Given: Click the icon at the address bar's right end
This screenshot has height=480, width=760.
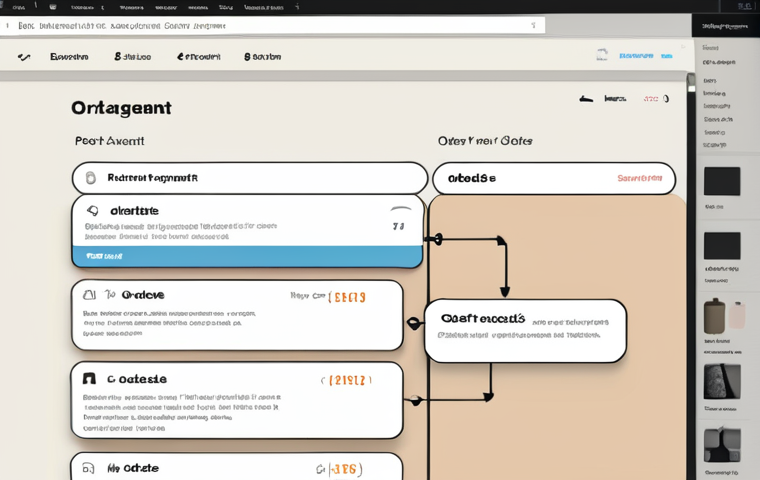Looking at the screenshot, I should [534, 25].
